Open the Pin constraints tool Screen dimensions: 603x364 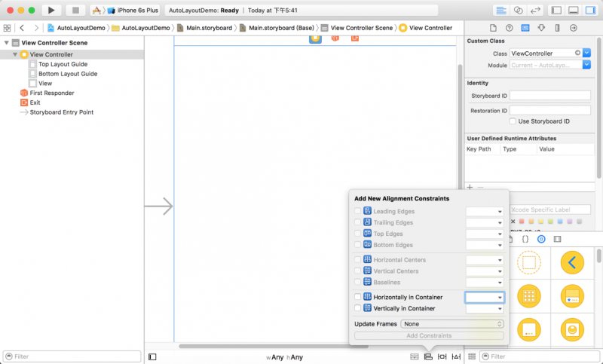pyautogui.click(x=442, y=356)
